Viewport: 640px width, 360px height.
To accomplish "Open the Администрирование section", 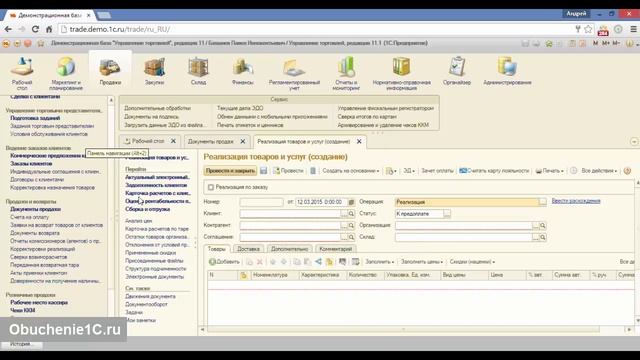I will 507,71.
